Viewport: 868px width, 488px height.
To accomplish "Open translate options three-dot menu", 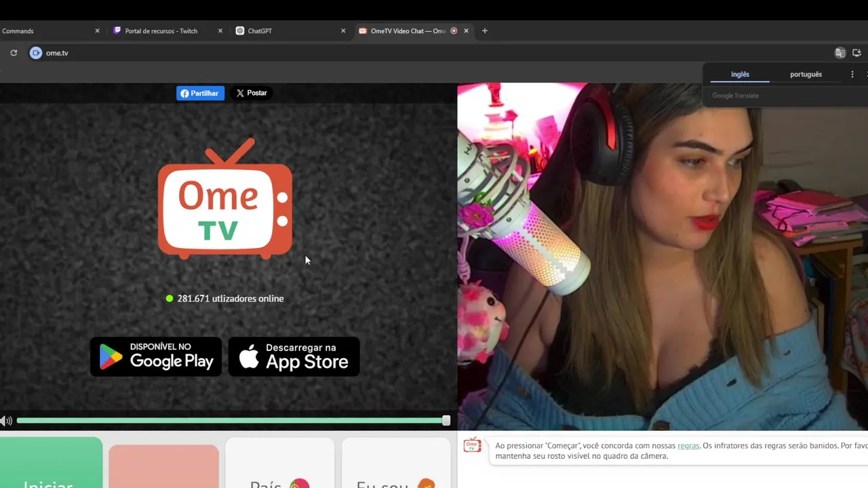I will [x=852, y=75].
